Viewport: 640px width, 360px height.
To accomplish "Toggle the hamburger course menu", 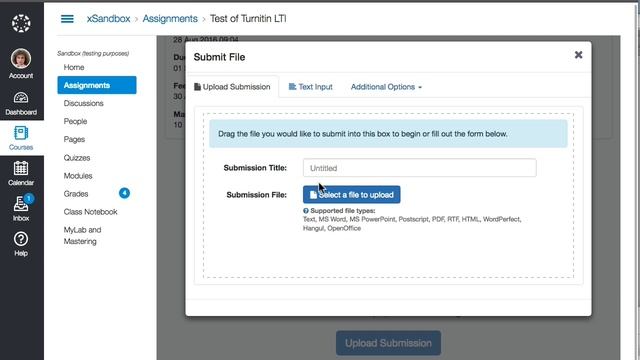I will [67, 19].
